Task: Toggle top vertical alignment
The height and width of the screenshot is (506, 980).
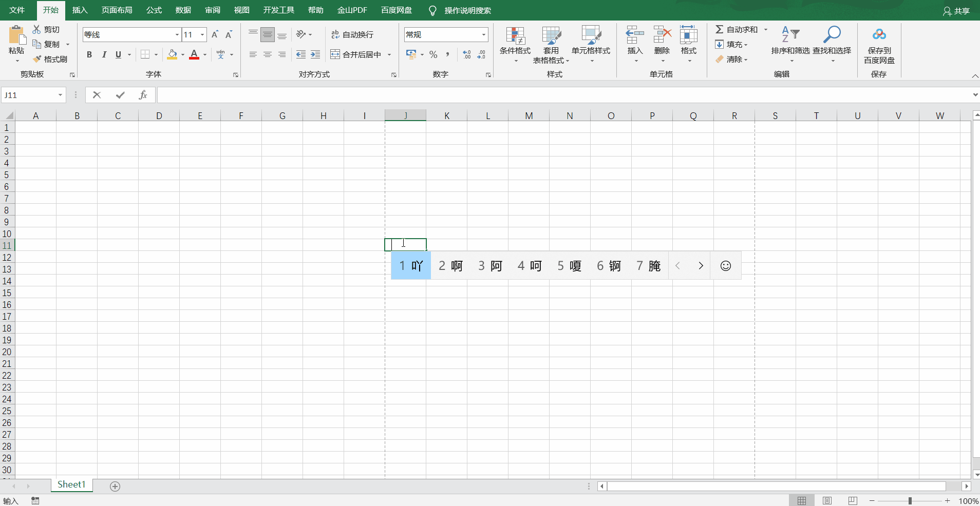Action: tap(253, 34)
